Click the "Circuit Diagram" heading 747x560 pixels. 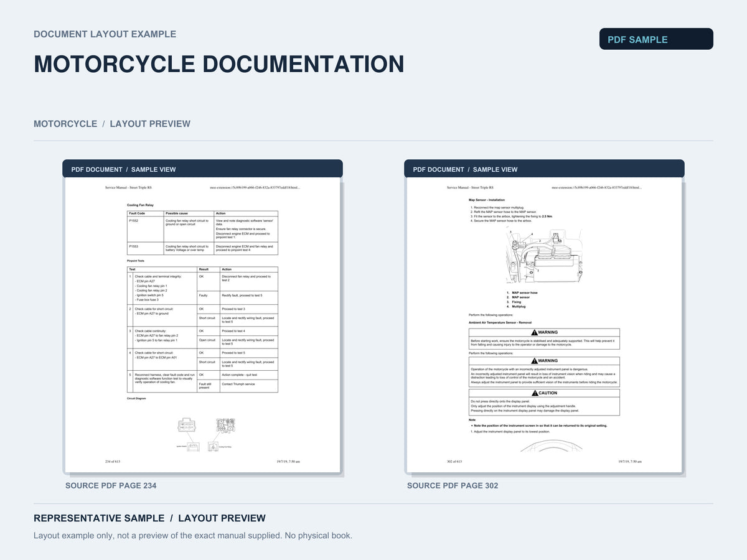(136, 398)
